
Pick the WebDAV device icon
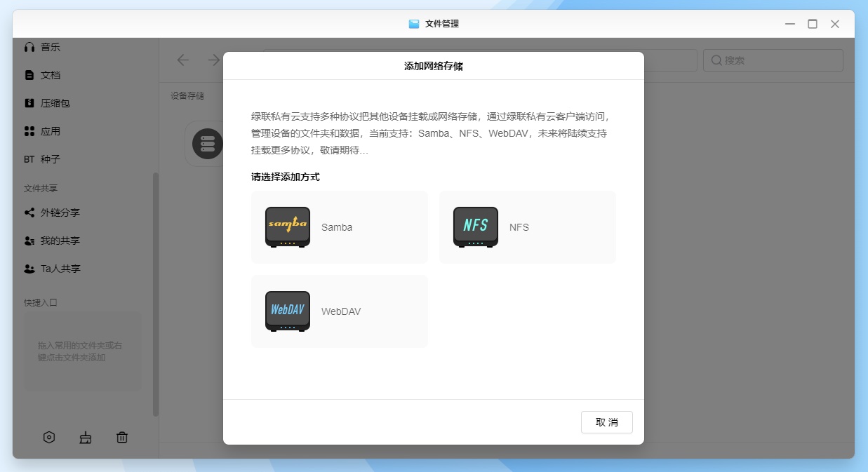coord(288,311)
